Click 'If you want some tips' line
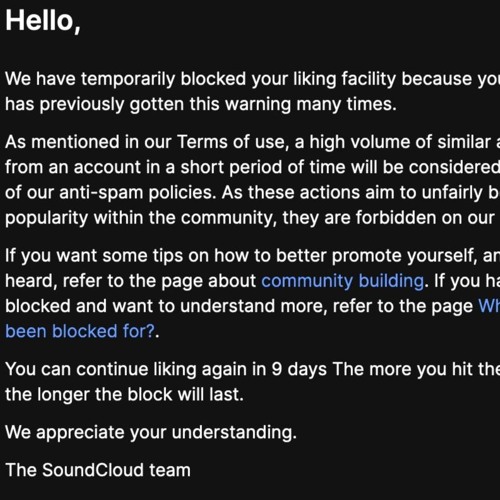The height and width of the screenshot is (500, 500). pos(252,256)
